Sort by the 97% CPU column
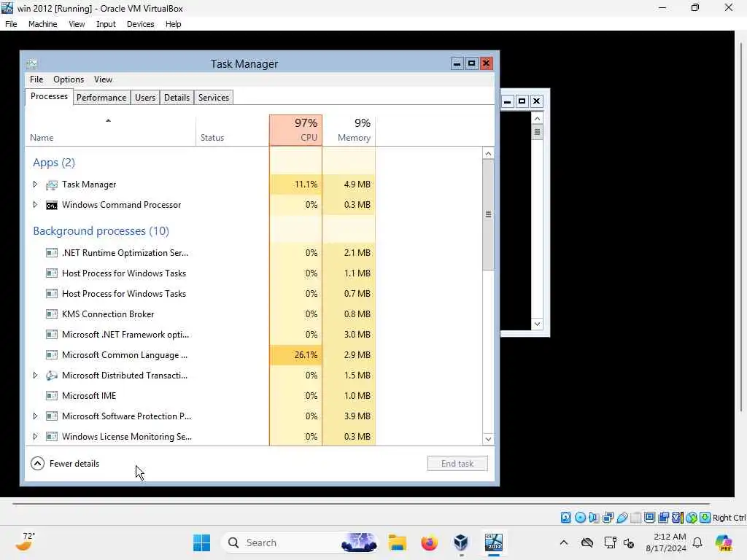The image size is (747, 560). [x=296, y=131]
